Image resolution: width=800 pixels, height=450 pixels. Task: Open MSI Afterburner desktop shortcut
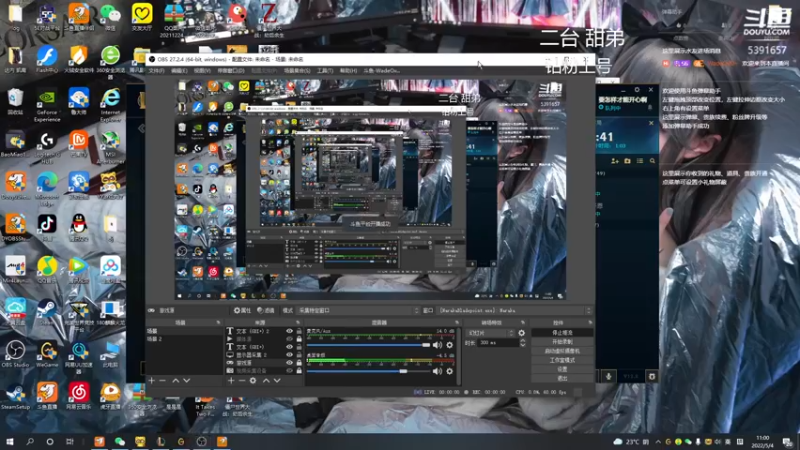pyautogui.click(x=110, y=145)
